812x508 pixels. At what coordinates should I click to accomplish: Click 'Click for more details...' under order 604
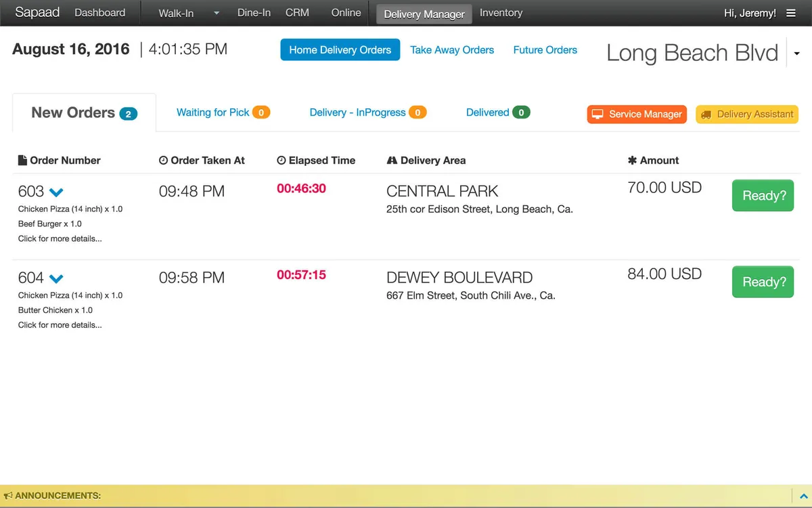tap(60, 325)
